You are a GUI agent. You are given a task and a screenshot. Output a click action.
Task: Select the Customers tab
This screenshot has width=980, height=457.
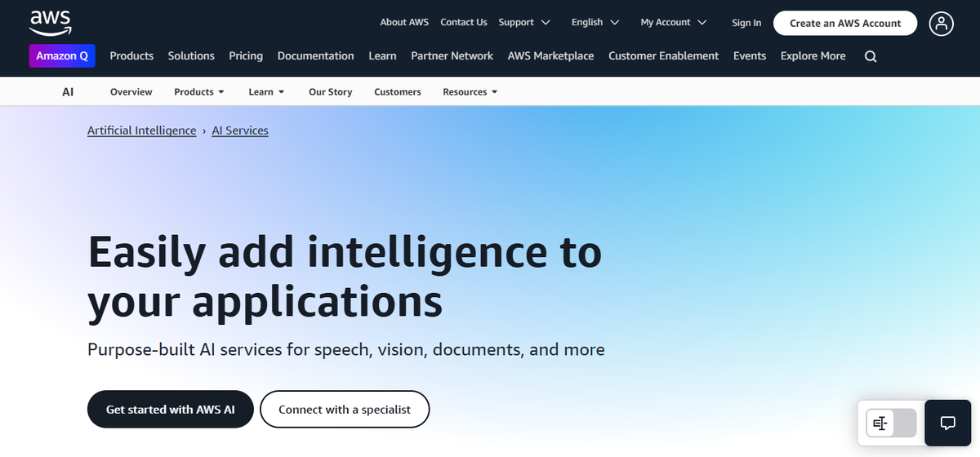398,92
